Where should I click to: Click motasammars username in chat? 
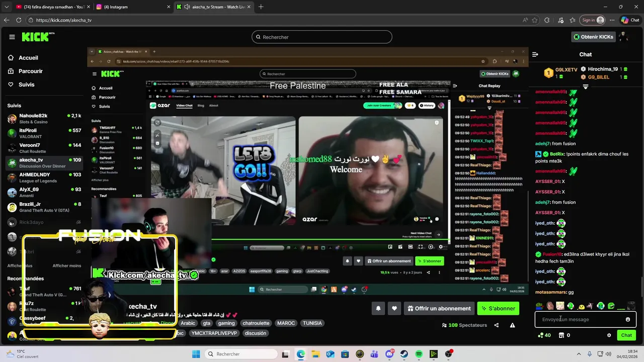coord(551,292)
